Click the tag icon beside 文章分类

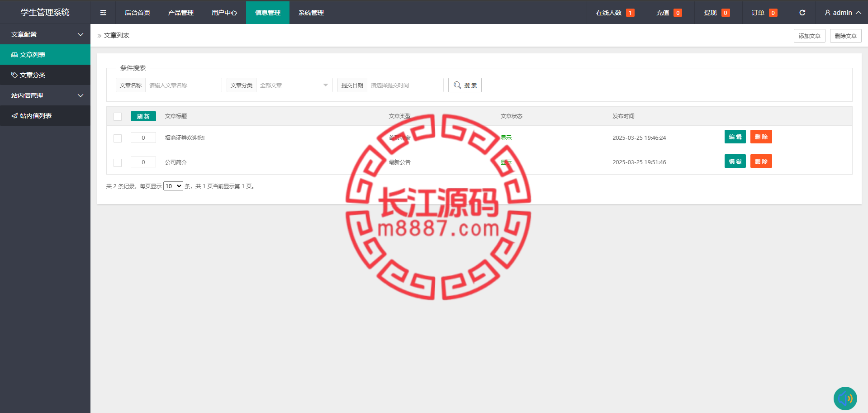point(14,75)
